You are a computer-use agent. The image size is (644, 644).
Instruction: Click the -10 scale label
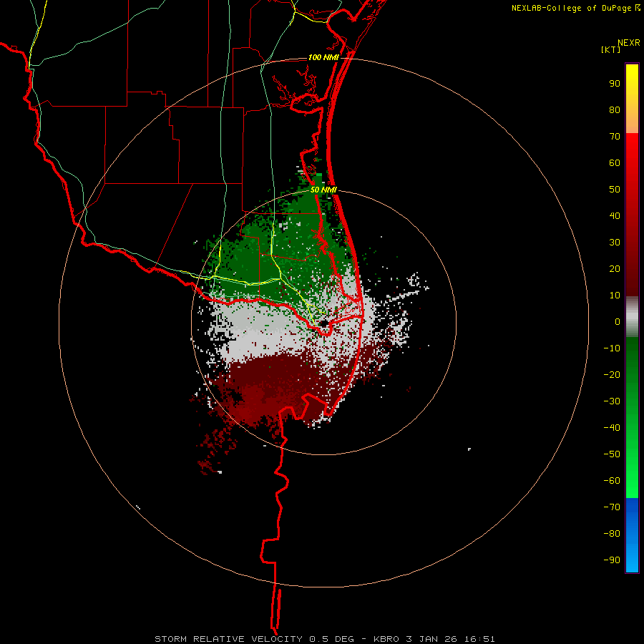pyautogui.click(x=612, y=348)
